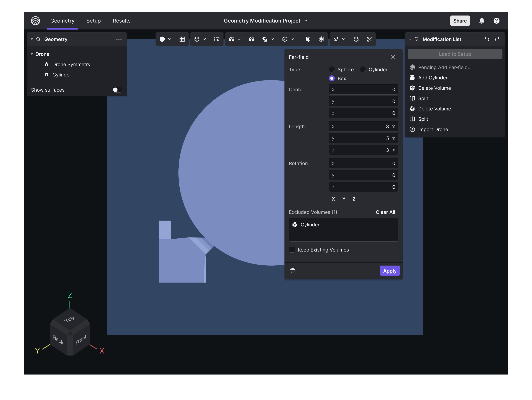The image size is (532, 400).
Task: Open project name dropdown chevron
Action: tap(306, 21)
